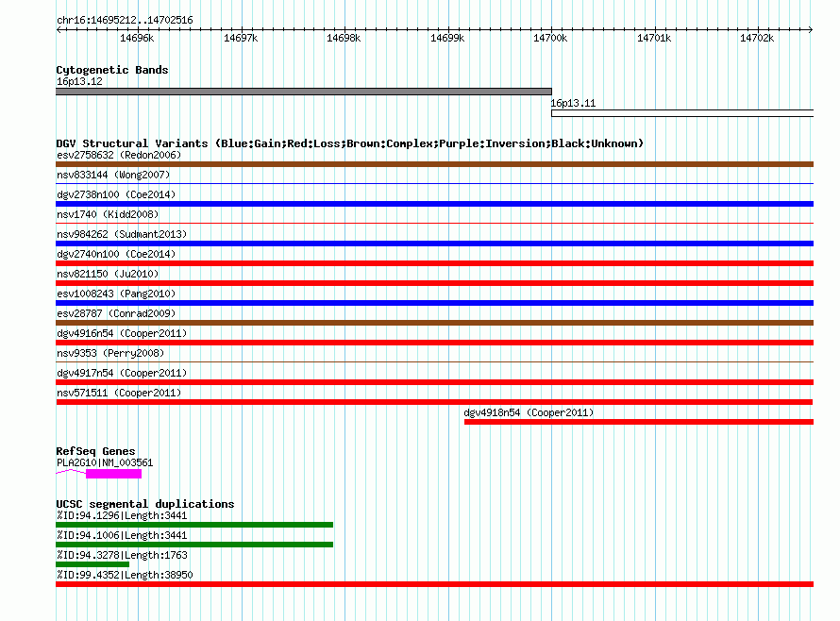Select the esv1008243 (Pang2010) variant label

pos(116,294)
